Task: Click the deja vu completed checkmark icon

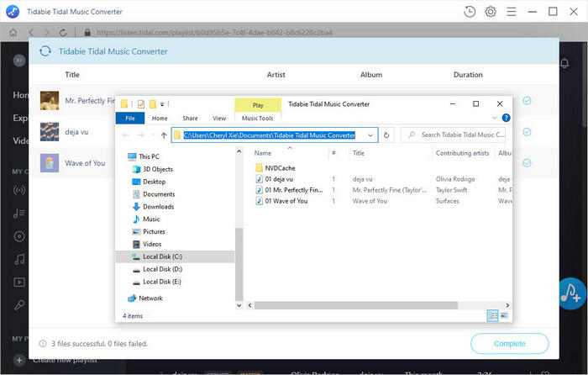Action: (x=527, y=132)
